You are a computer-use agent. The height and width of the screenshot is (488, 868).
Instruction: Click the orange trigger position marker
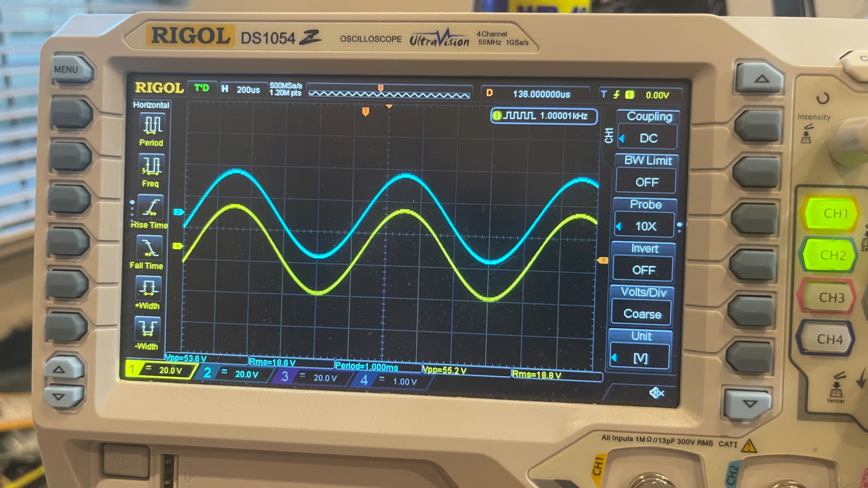coord(365,112)
